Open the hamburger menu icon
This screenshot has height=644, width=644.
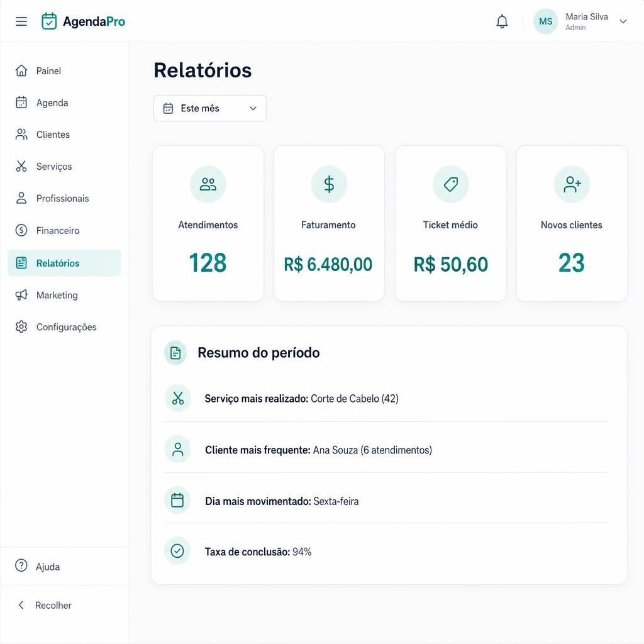pos(21,21)
